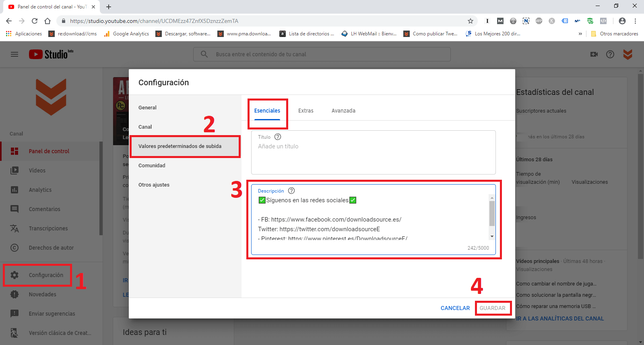
Task: Switch to the Esenciales tab
Action: click(x=267, y=111)
